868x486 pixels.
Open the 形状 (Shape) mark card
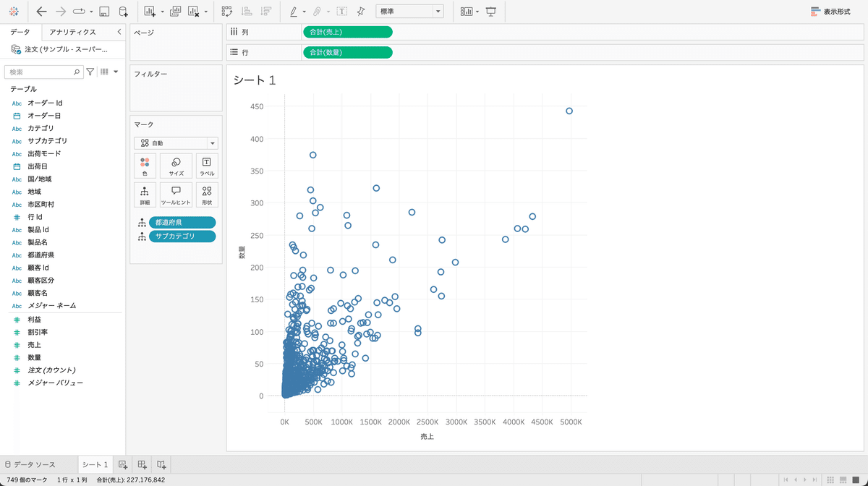tap(207, 195)
